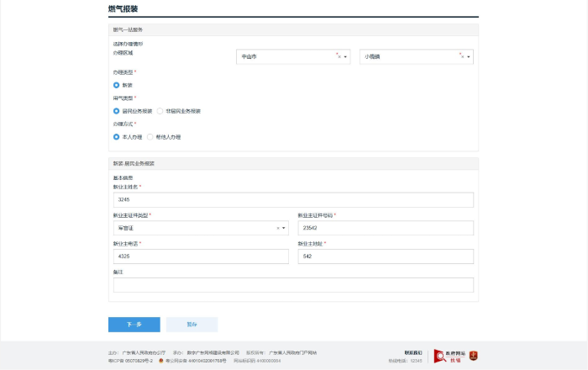The image size is (588, 370).
Task: Open the 粤ICP备 05070829号-2 link
Action: (x=130, y=361)
